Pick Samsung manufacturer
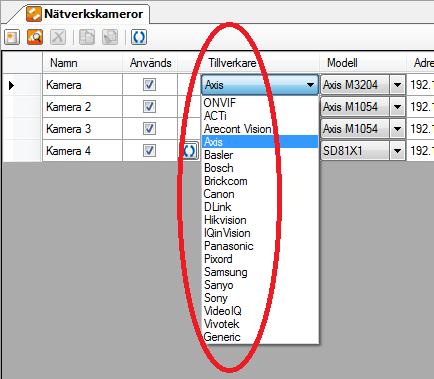Viewport: 434px width, 379px height. point(260,272)
